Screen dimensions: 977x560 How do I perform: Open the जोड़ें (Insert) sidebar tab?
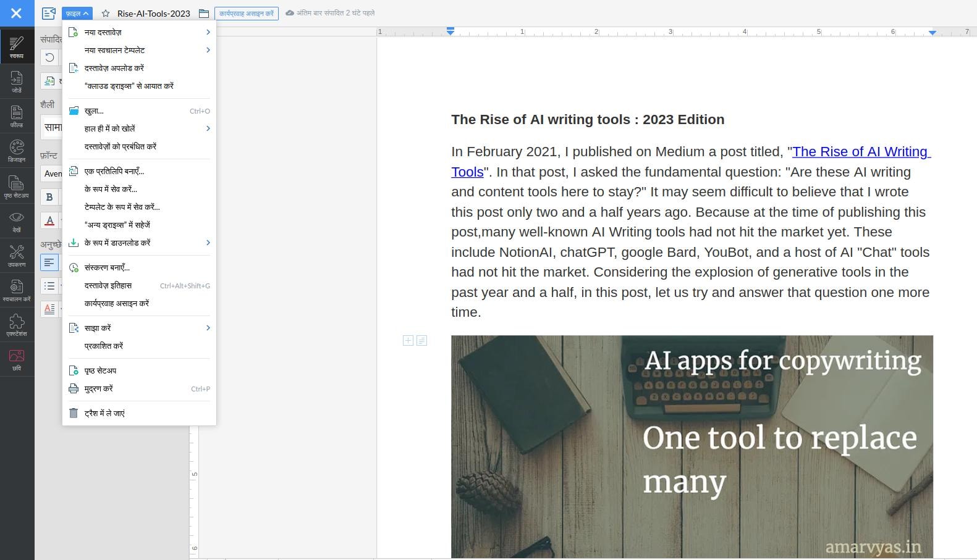point(17,81)
